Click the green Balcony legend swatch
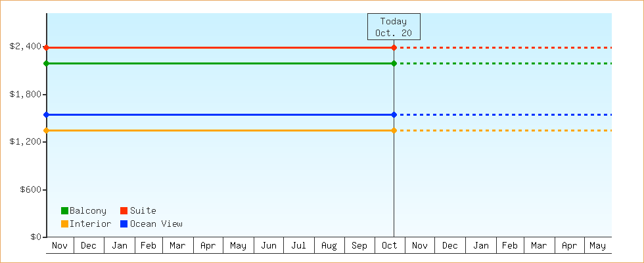The width and height of the screenshot is (644, 263). tap(64, 211)
